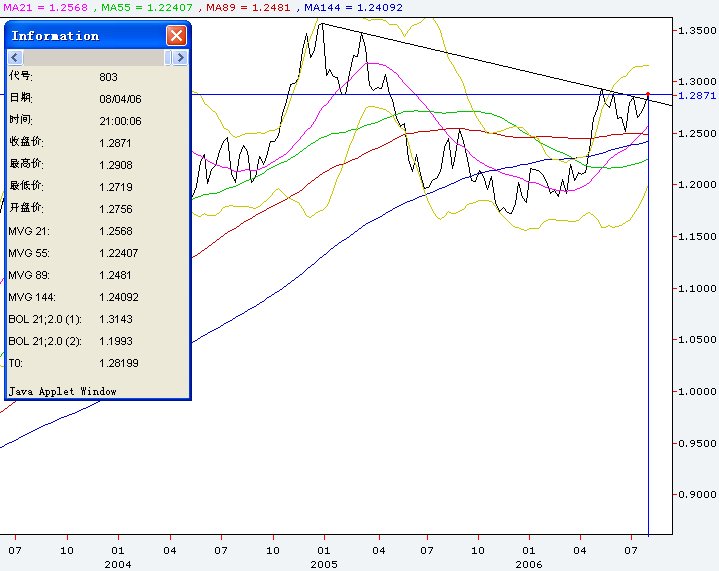Close the Information window
The height and width of the screenshot is (571, 719).
coord(176,36)
